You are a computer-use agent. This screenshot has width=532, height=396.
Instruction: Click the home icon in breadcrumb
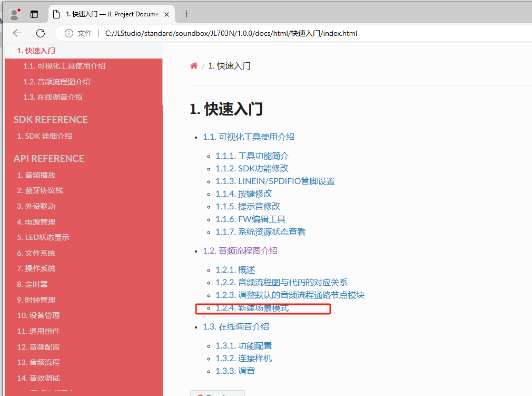[x=194, y=65]
